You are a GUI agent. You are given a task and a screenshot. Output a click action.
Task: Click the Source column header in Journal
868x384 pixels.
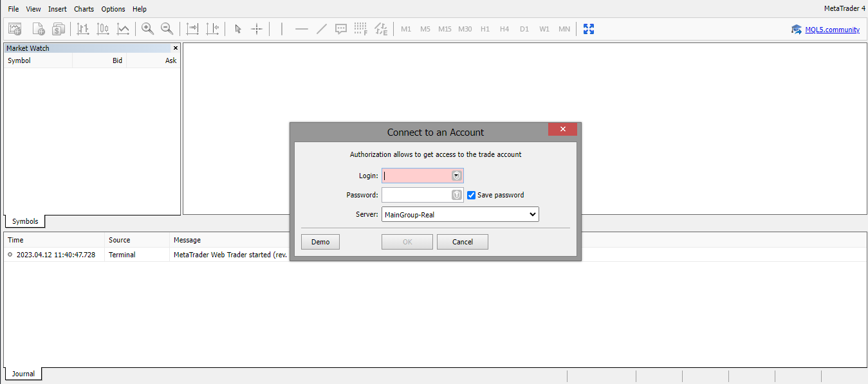click(137, 240)
